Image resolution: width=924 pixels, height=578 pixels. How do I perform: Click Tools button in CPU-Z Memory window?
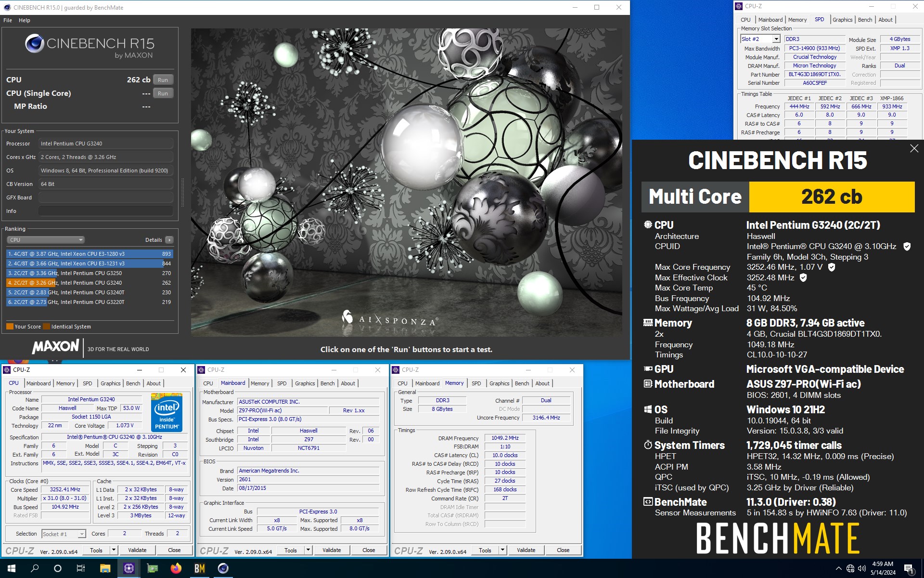pyautogui.click(x=485, y=550)
